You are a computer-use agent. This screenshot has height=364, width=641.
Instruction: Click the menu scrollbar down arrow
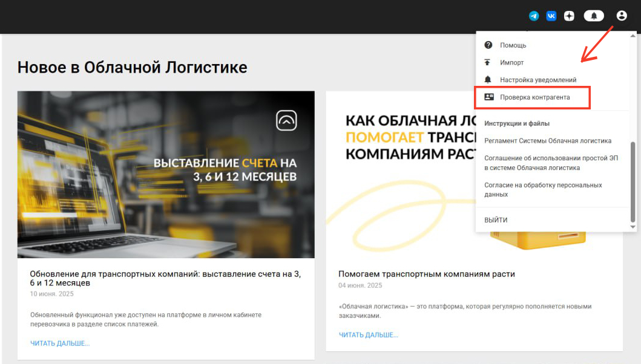[x=633, y=227]
